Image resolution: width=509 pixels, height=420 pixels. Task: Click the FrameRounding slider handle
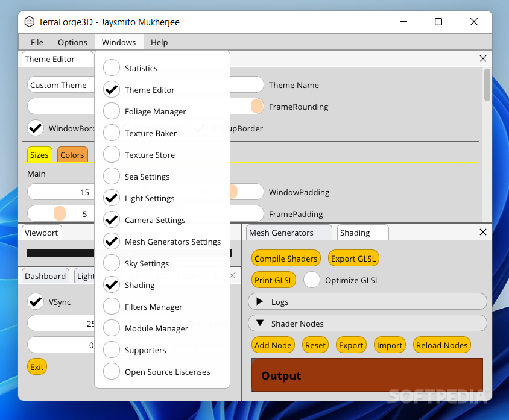(x=257, y=107)
